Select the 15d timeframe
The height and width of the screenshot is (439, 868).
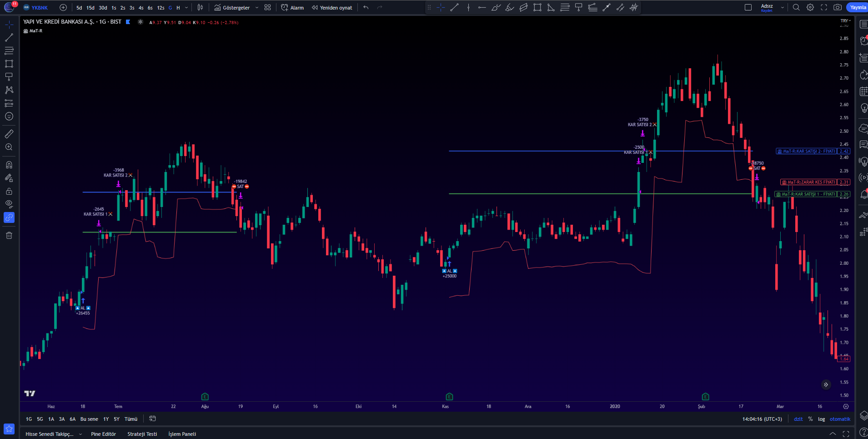[x=90, y=8]
